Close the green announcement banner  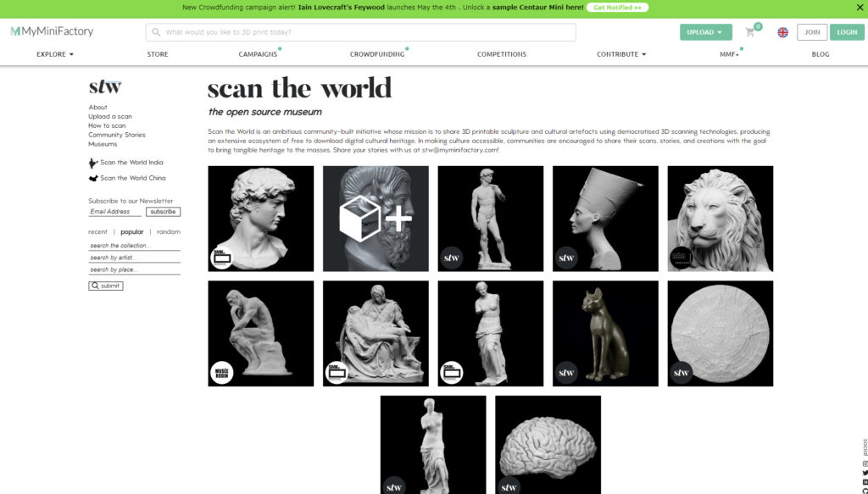point(857,7)
